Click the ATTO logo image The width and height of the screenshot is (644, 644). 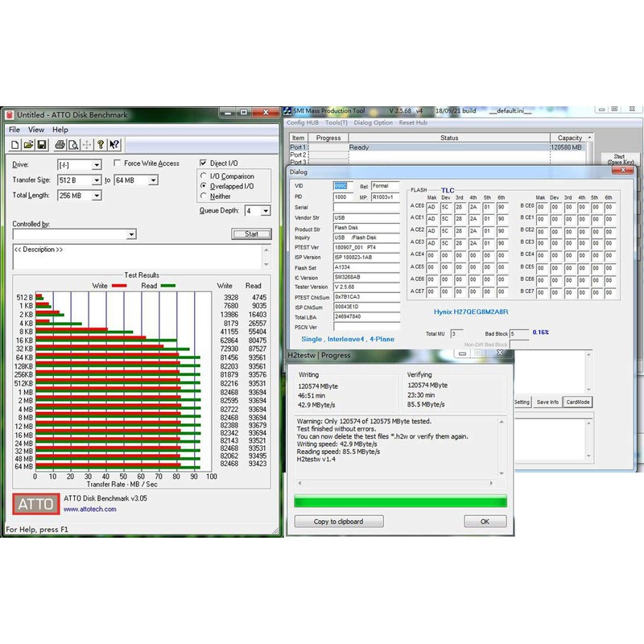pyautogui.click(x=35, y=504)
